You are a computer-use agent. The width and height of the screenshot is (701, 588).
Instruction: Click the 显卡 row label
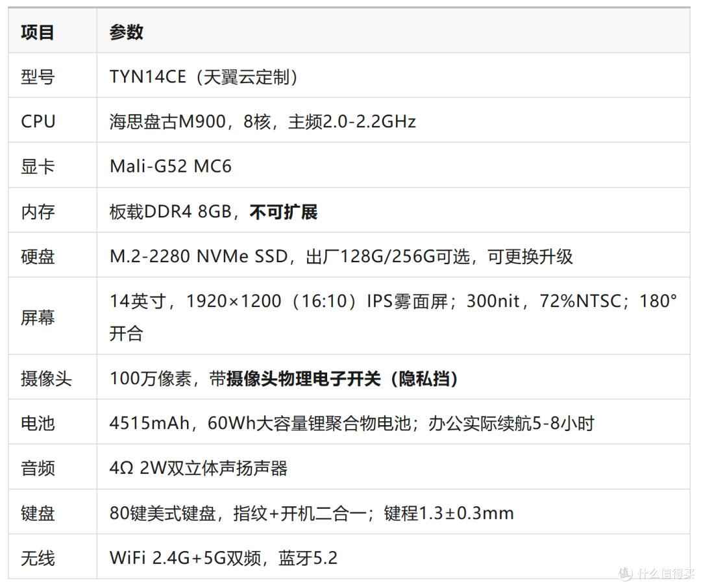(x=38, y=167)
